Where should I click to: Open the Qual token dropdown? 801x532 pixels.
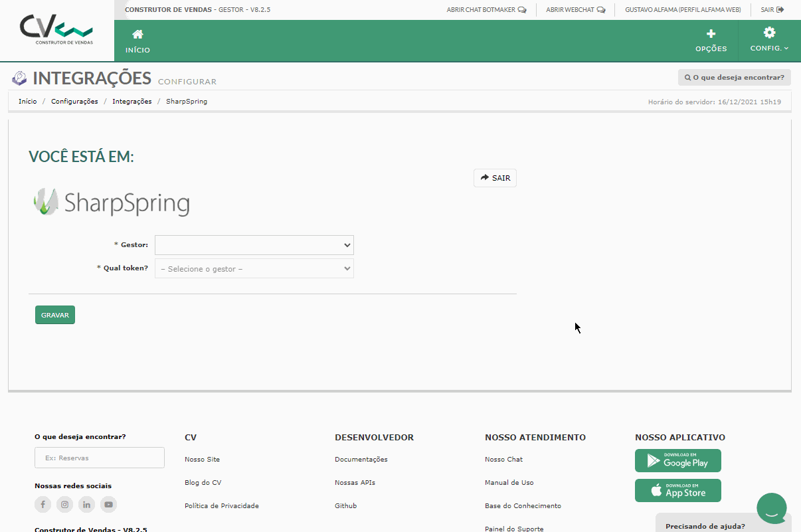pyautogui.click(x=254, y=268)
